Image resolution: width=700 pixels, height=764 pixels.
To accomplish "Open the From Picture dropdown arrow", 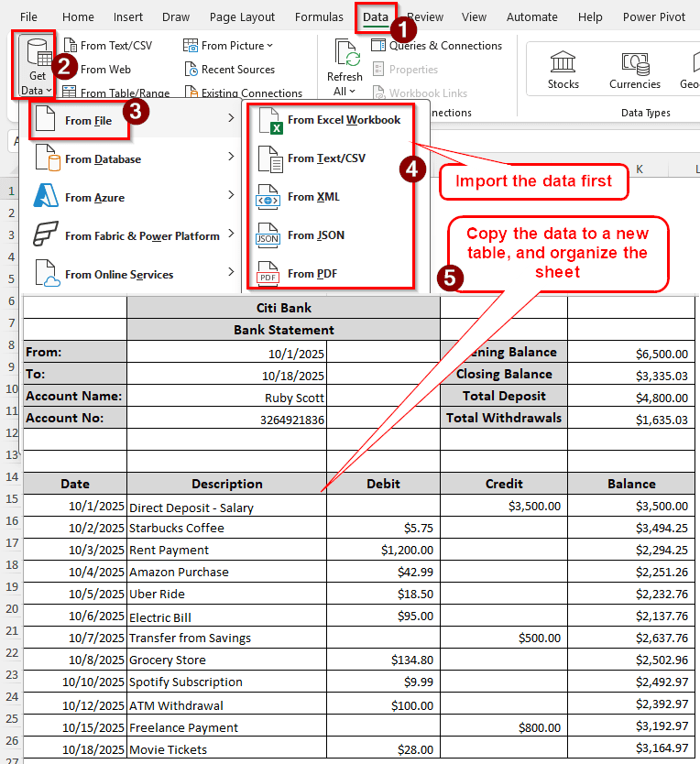I will pyautogui.click(x=269, y=46).
